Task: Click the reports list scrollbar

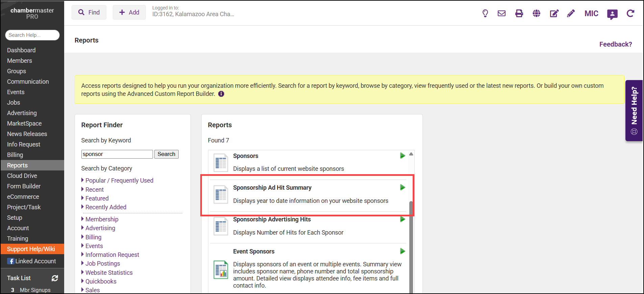Action: pyautogui.click(x=411, y=246)
